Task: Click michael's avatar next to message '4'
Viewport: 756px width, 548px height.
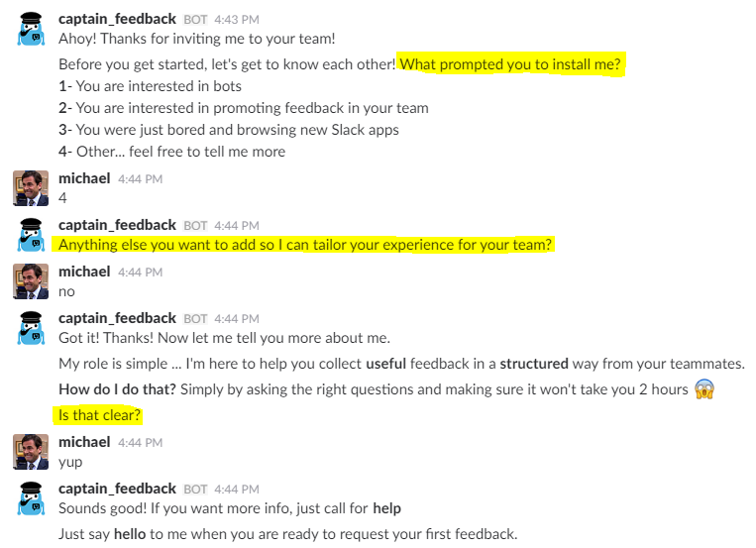Action: click(31, 187)
